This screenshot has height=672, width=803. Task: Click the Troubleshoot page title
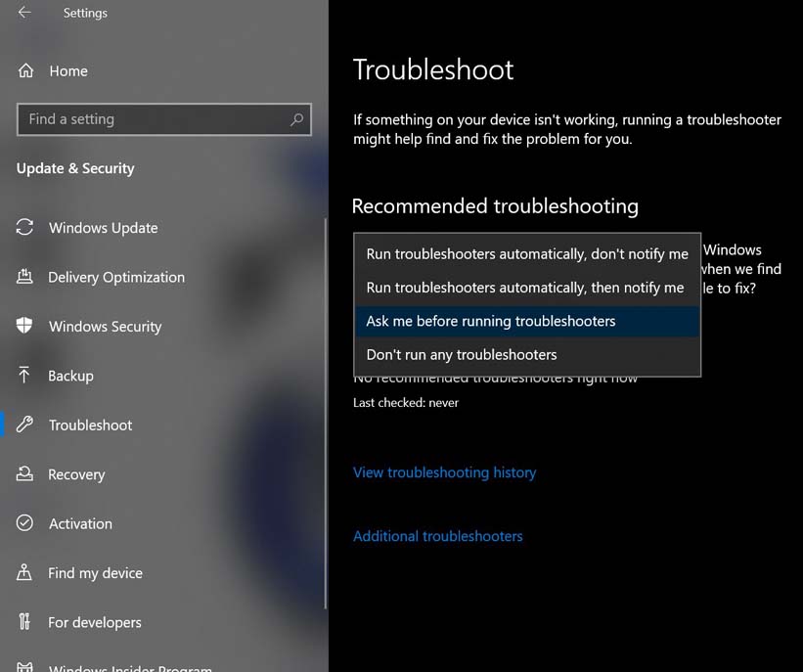(x=433, y=69)
